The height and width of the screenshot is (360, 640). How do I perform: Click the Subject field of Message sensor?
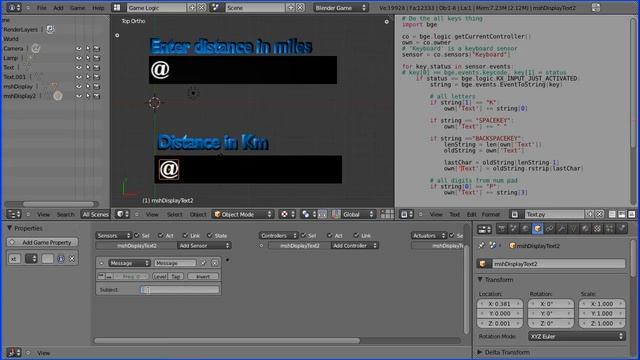(180, 290)
